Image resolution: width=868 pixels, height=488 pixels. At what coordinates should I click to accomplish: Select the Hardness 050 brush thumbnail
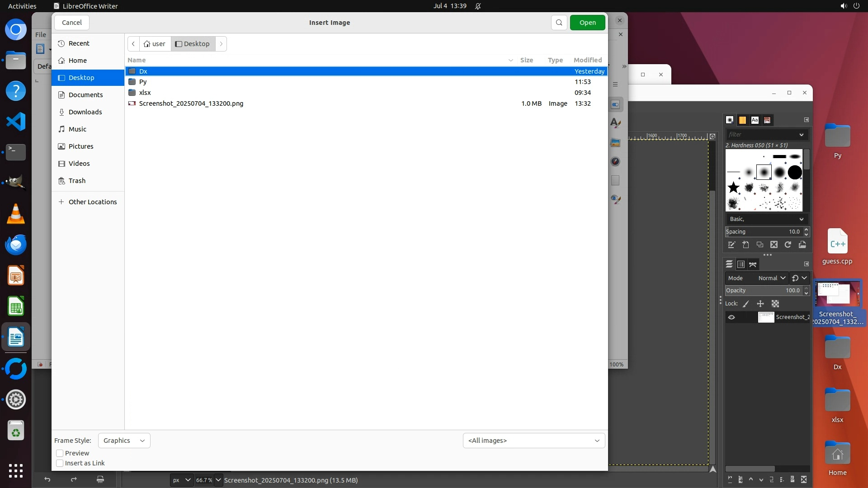(x=764, y=173)
